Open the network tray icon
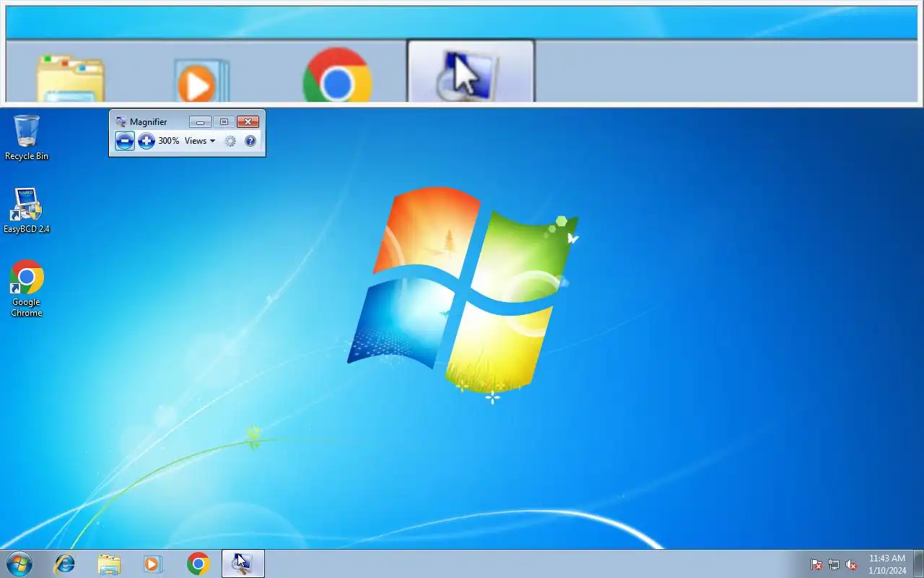This screenshot has width=924, height=578. (x=834, y=564)
